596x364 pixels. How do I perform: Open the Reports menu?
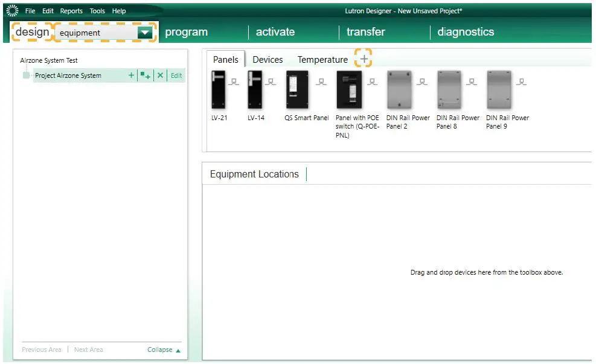click(71, 10)
